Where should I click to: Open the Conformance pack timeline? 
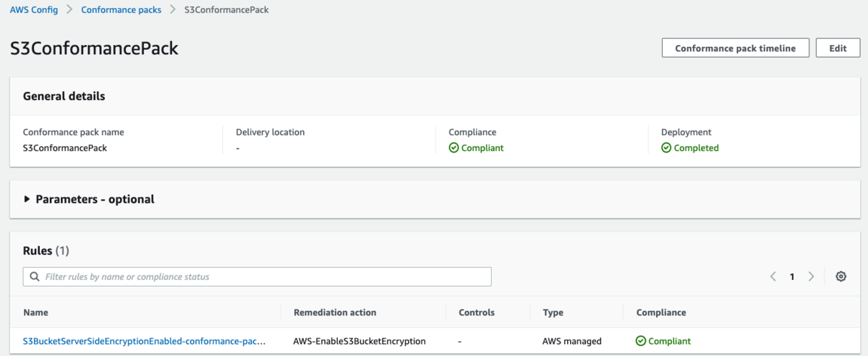tap(735, 48)
